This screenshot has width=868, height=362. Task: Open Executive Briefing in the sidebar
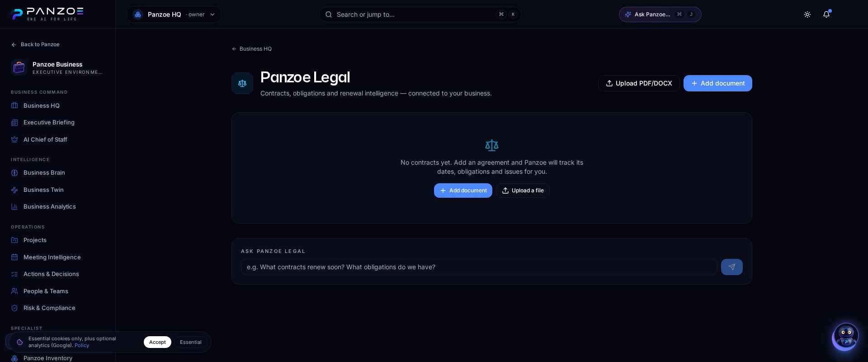coord(57,123)
